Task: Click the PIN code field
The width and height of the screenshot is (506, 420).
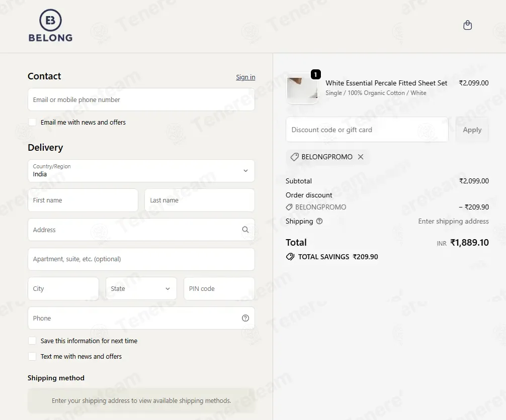Action: (219, 288)
